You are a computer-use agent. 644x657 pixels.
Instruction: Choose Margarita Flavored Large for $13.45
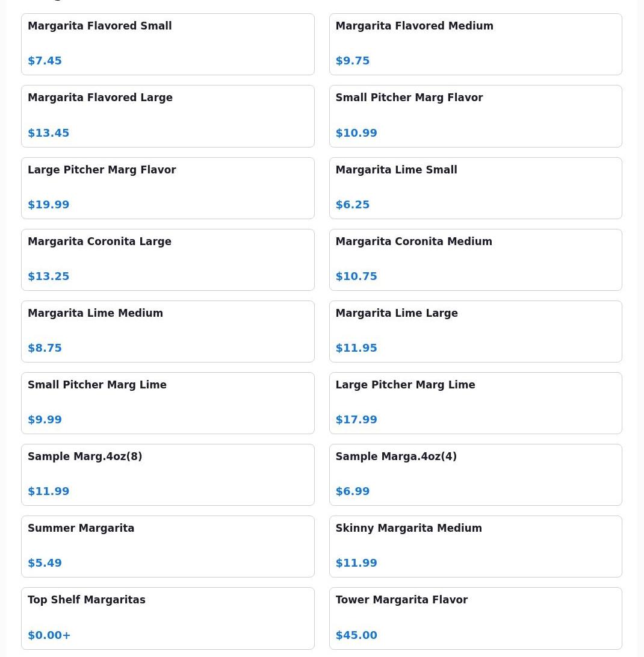click(167, 116)
